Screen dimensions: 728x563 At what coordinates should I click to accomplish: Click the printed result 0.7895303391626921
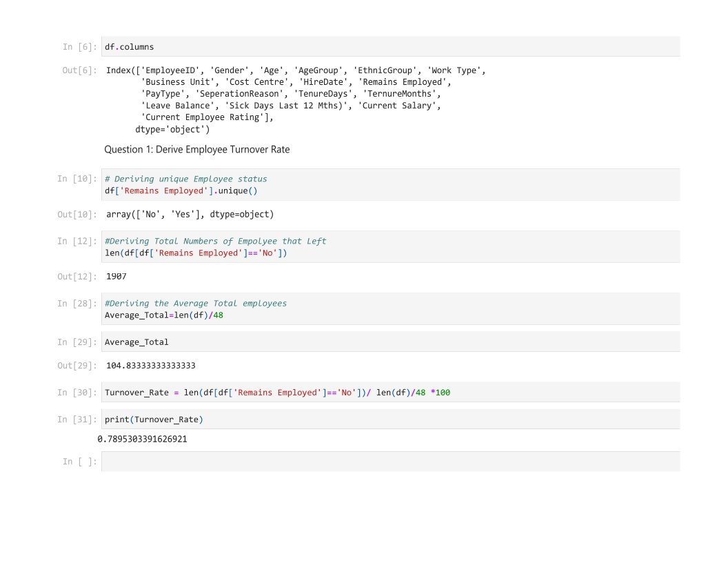[142, 439]
